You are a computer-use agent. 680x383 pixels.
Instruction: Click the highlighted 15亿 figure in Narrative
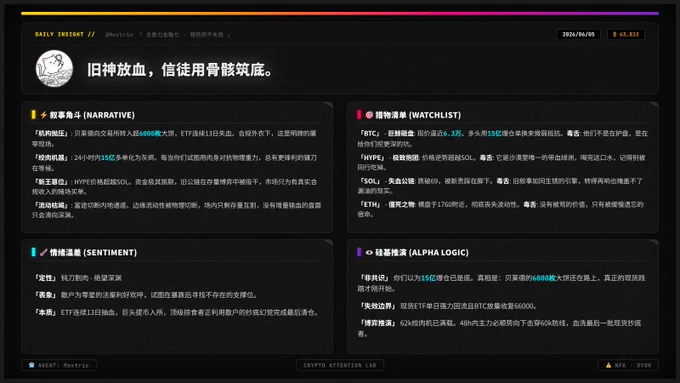tap(108, 157)
